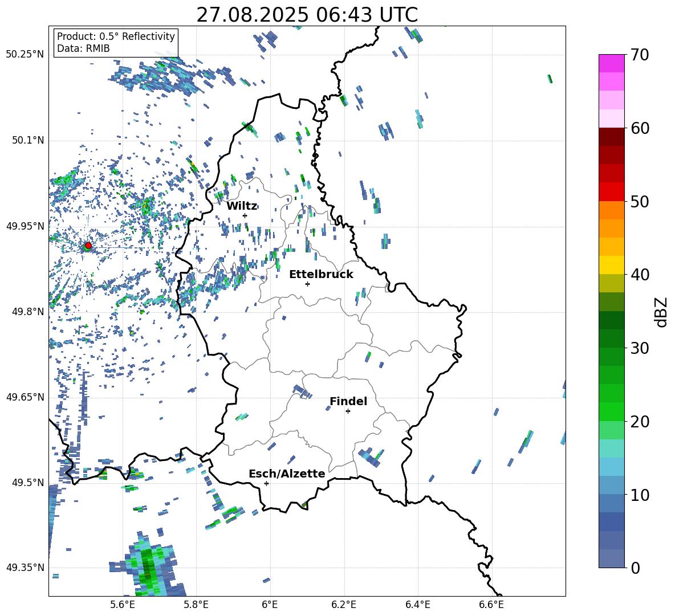Image resolution: width=675 pixels, height=616 pixels.
Task: Click the Esch/Alzette city label
Action: [x=287, y=474]
